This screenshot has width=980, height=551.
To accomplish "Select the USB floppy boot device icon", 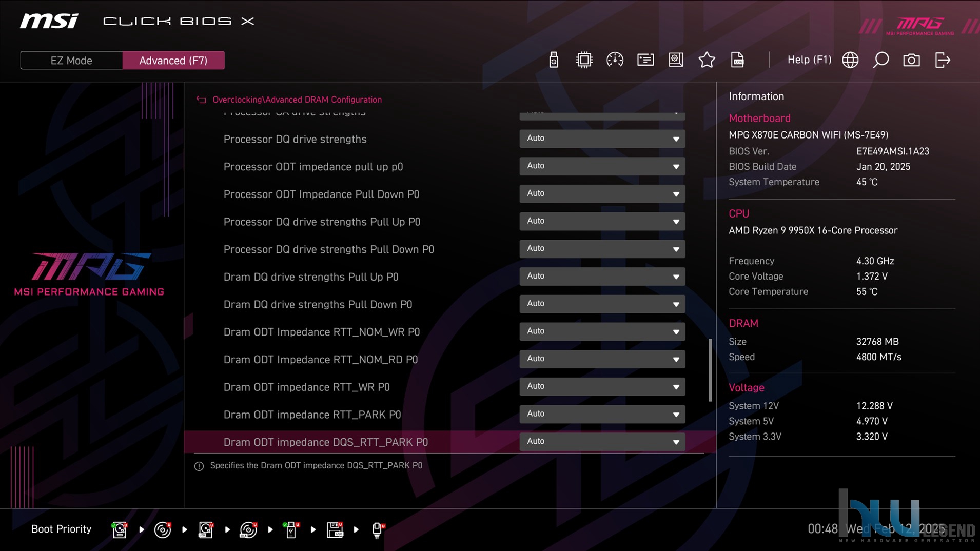I will tap(335, 529).
